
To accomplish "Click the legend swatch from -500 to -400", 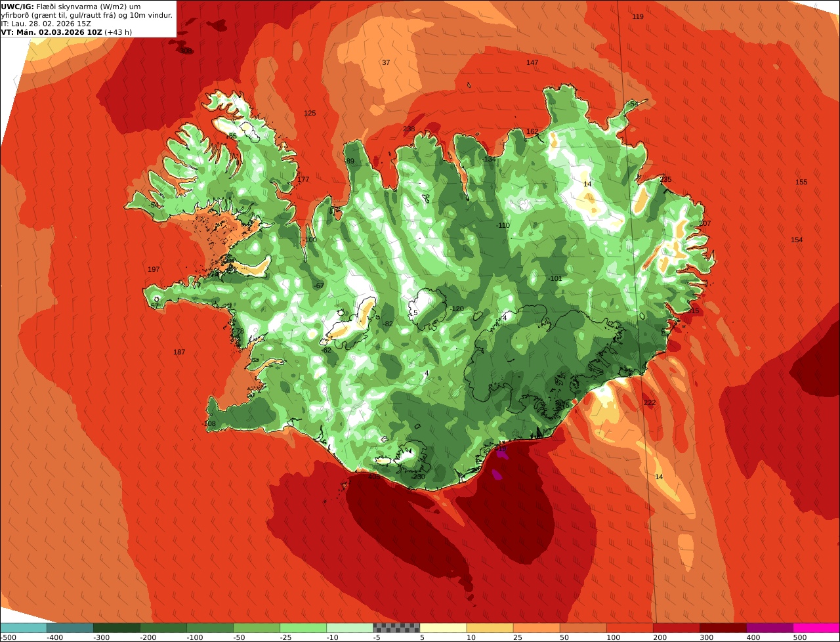I will [23, 628].
